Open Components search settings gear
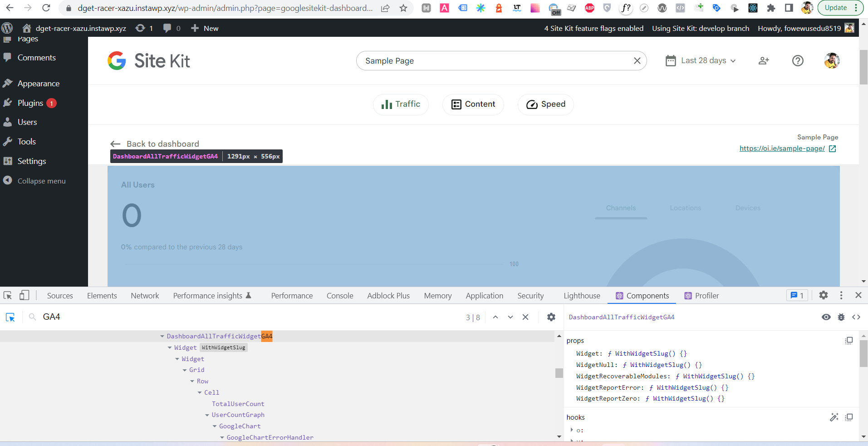Screen dimensions: 868x446 (551, 317)
